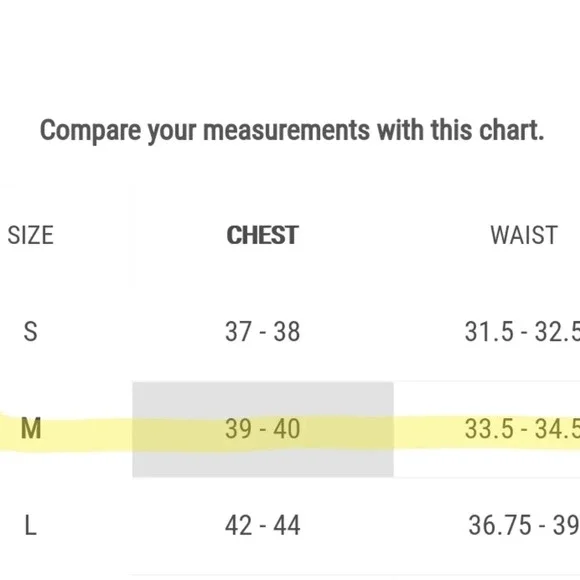Screen dimensions: 580x580
Task: Click the 36.75 - 39 waist value
Action: (524, 525)
